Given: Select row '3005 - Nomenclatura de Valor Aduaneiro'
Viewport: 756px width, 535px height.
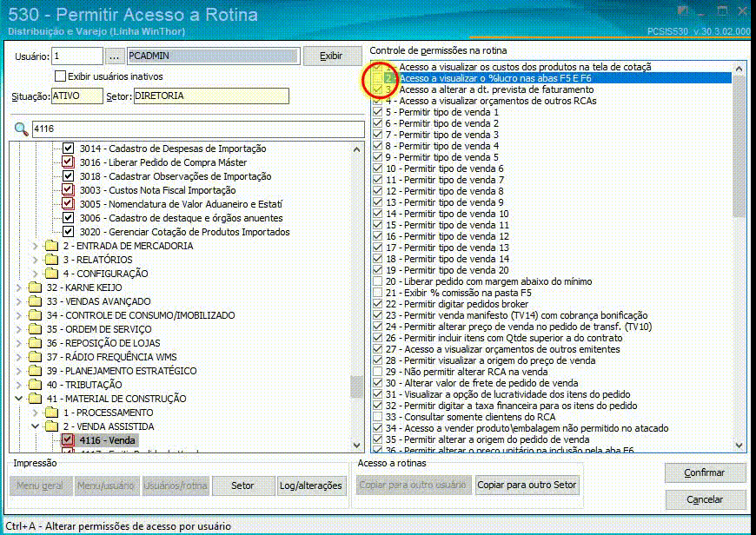Looking at the screenshot, I should (x=181, y=204).
